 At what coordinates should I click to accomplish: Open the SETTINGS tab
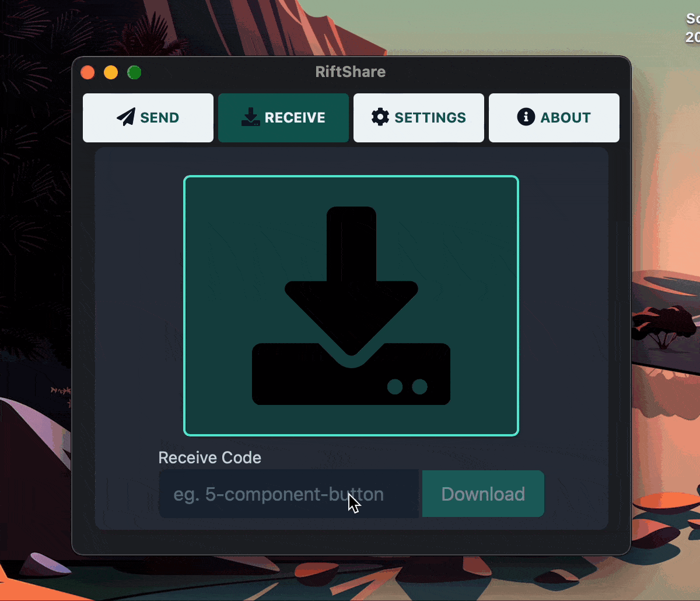419,118
